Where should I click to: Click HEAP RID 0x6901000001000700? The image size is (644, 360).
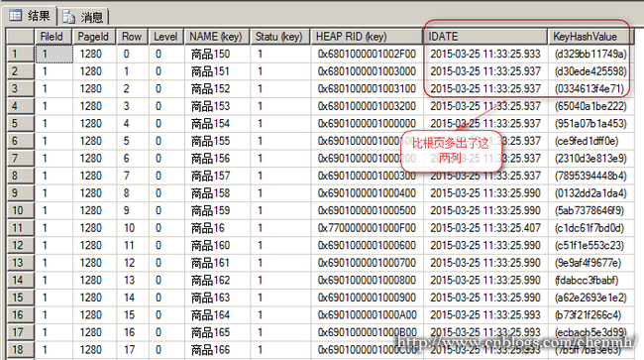(x=367, y=263)
